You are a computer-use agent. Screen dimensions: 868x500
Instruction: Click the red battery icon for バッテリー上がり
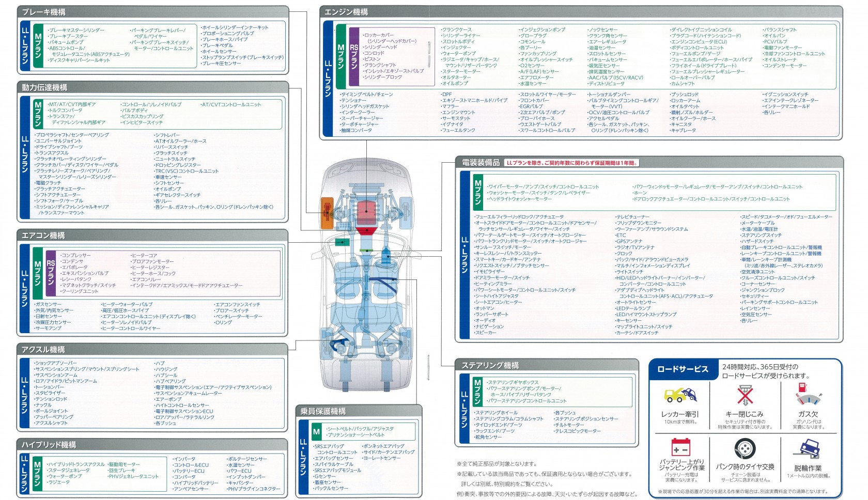pos(680,447)
